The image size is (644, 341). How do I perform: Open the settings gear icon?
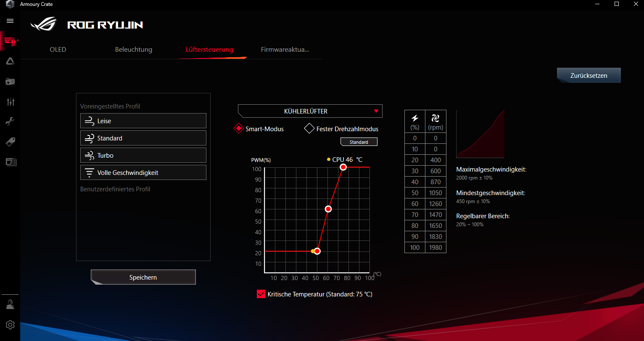11,325
